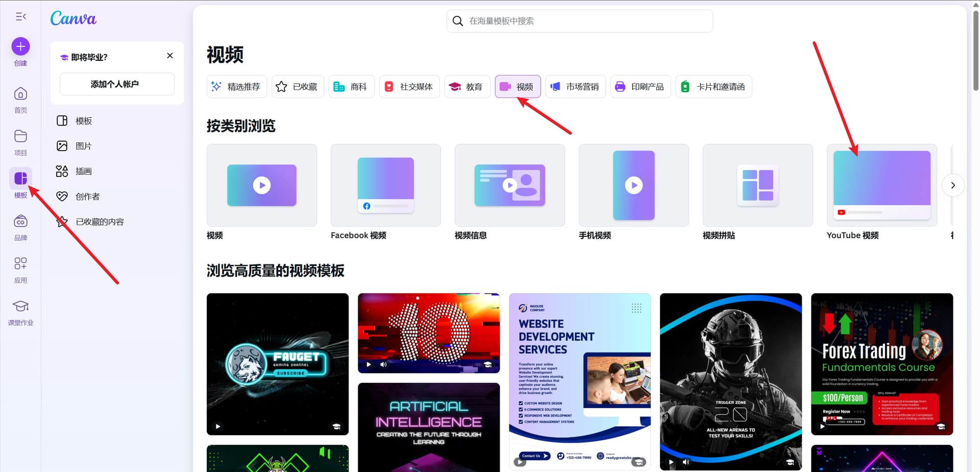Viewport: 980px width, 472px height.
Task: Open the 视频拼贴 category card
Action: 758,185
